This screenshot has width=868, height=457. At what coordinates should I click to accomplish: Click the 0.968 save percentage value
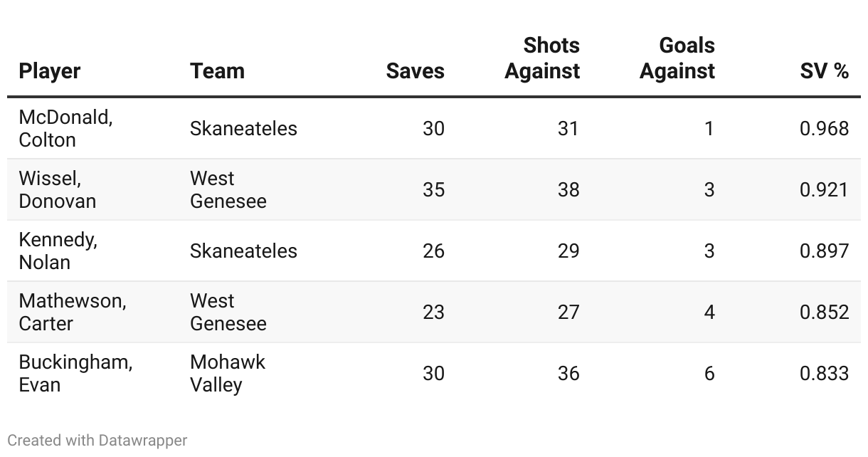[x=824, y=129]
